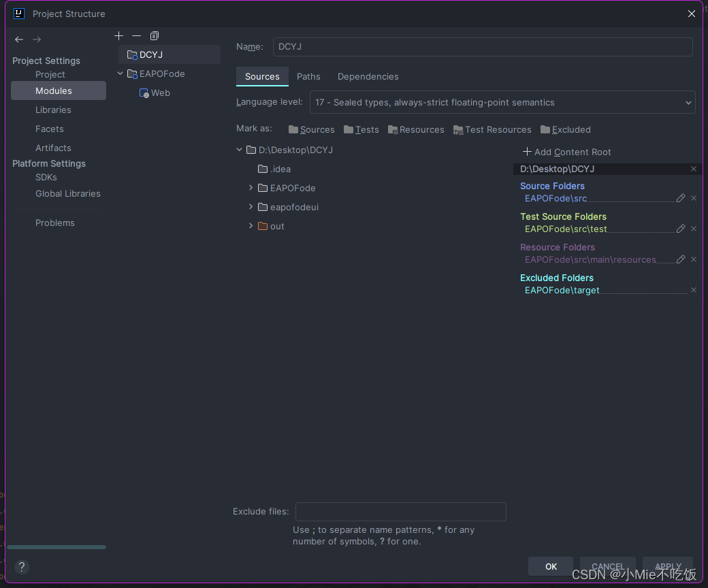Remove the EAPOFode\src\test test source folder
This screenshot has width=708, height=588.
[x=693, y=229]
